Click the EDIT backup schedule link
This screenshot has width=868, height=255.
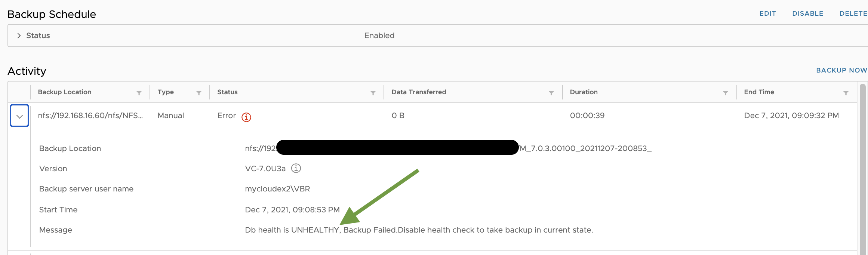[768, 13]
